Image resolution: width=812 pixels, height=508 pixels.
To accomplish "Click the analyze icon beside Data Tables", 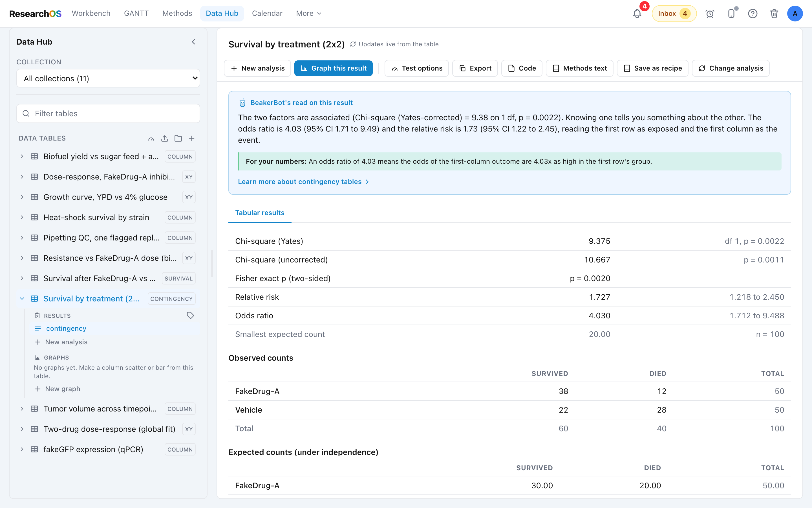I will (x=151, y=138).
